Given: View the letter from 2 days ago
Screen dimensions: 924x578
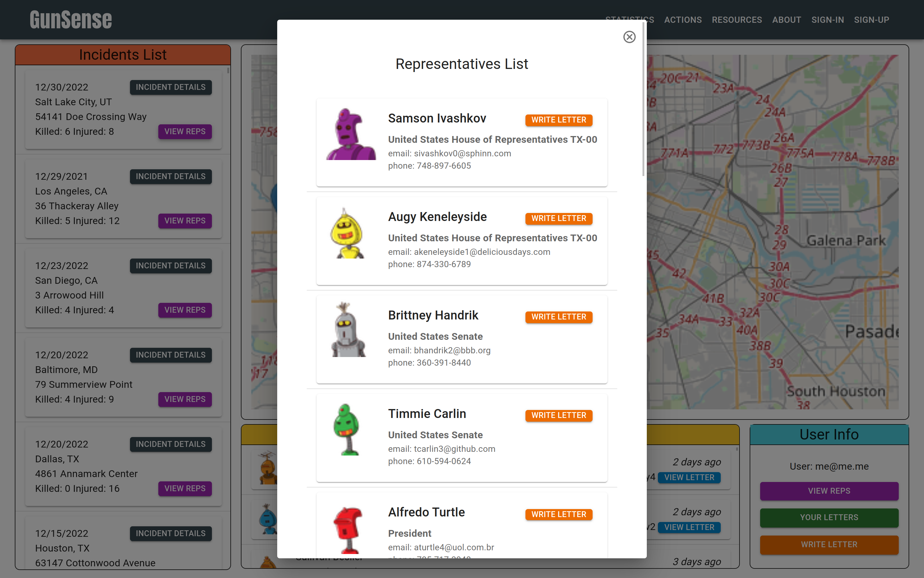Looking at the screenshot, I should pos(689,477).
